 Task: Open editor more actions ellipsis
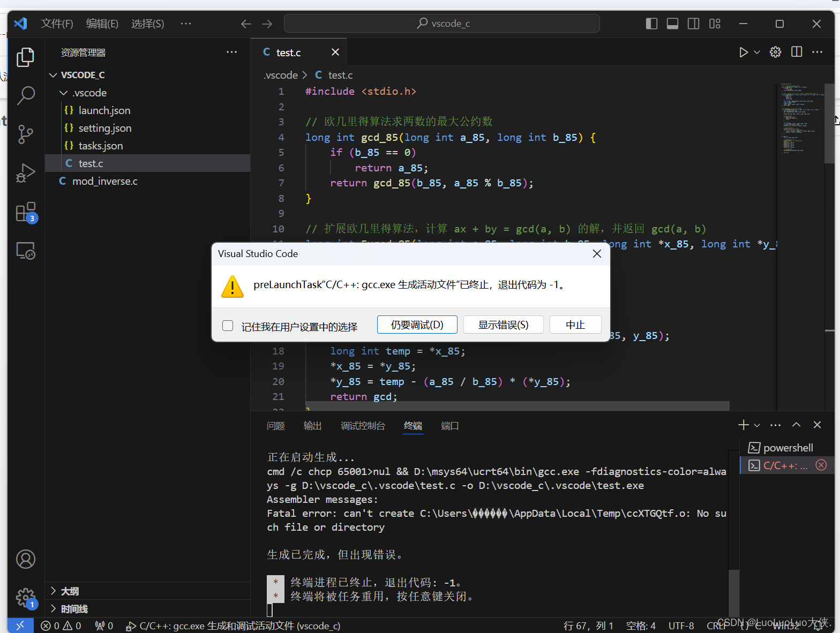(x=817, y=52)
